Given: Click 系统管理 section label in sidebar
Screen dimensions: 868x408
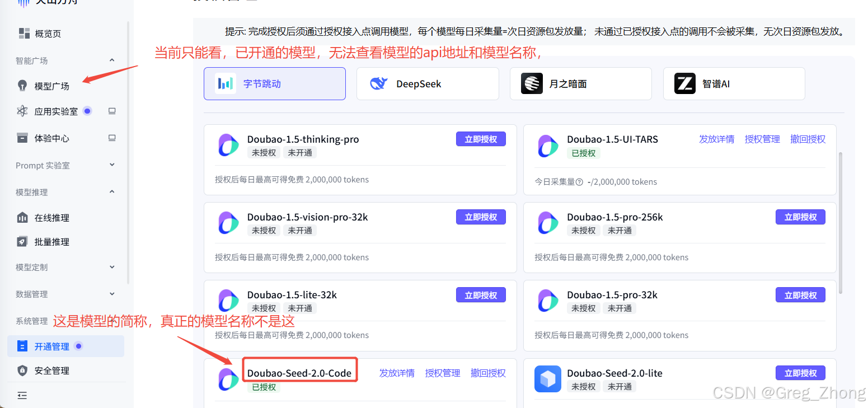Looking at the screenshot, I should coord(31,321).
